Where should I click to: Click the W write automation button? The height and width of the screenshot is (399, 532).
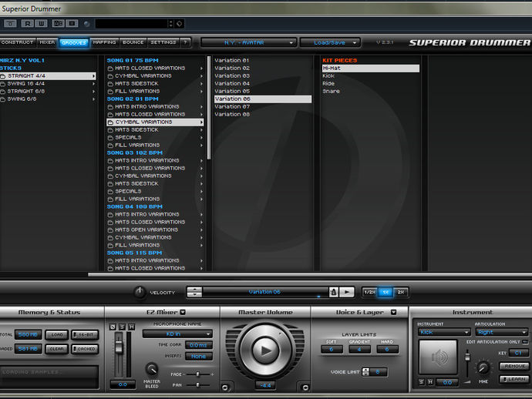click(x=41, y=23)
